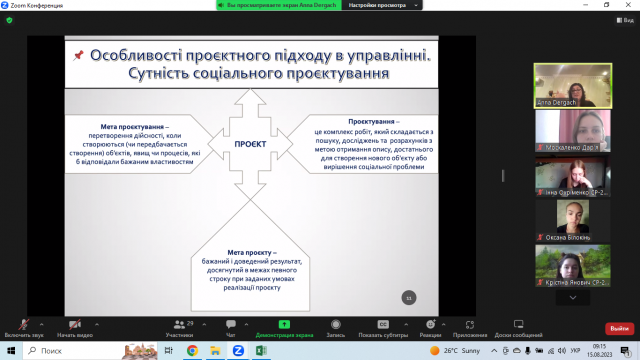Open the Реакции reactions menu
The height and width of the screenshot is (360, 640).
(x=430, y=328)
